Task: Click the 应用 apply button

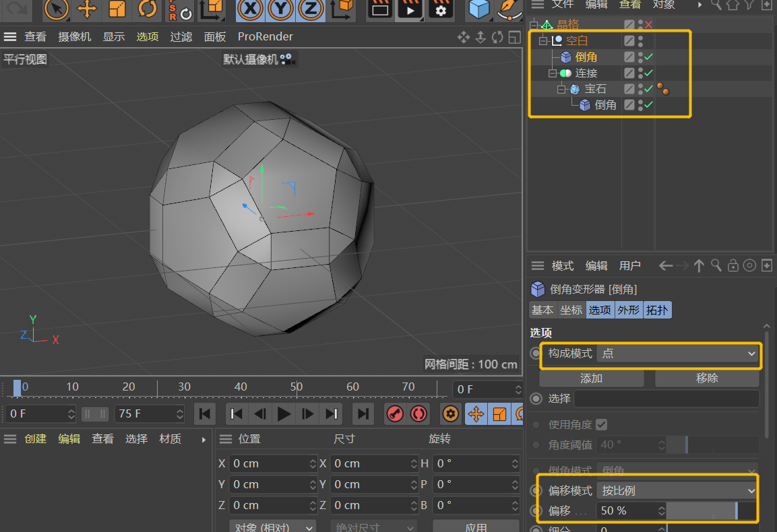Action: [x=476, y=526]
